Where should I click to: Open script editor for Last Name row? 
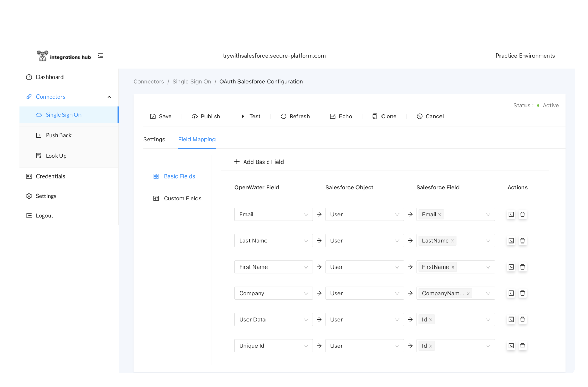pyautogui.click(x=511, y=241)
